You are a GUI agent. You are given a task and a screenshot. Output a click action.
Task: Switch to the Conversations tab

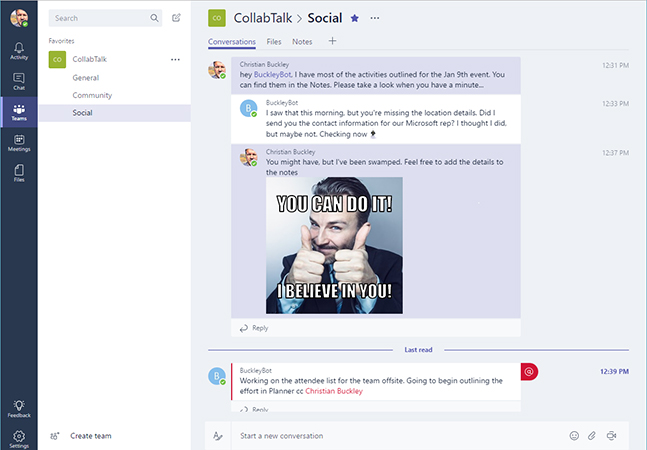(232, 42)
